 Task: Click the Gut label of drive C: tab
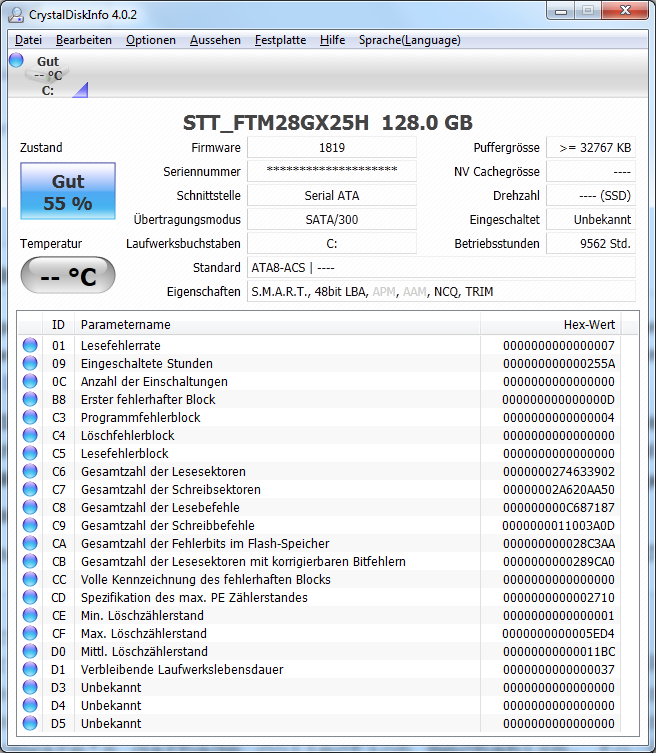click(48, 61)
